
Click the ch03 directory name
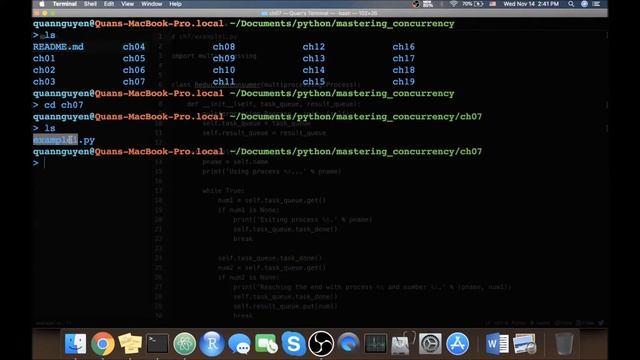(x=44, y=82)
